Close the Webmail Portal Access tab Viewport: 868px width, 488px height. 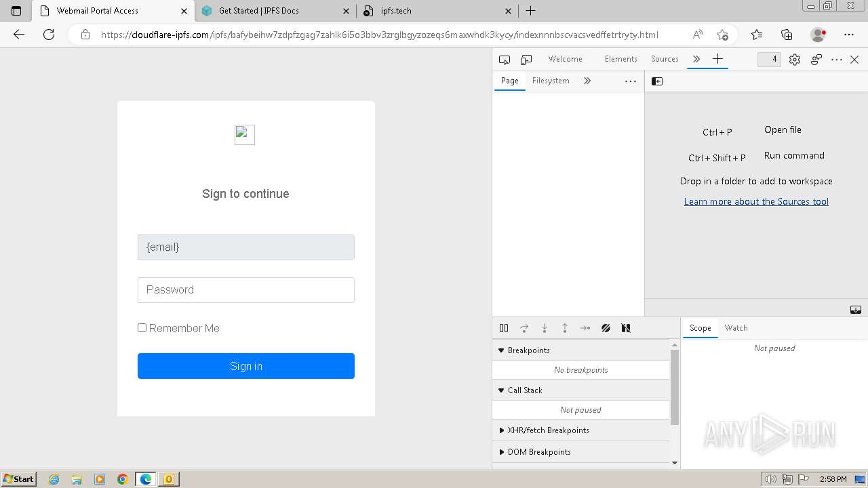[x=184, y=11]
